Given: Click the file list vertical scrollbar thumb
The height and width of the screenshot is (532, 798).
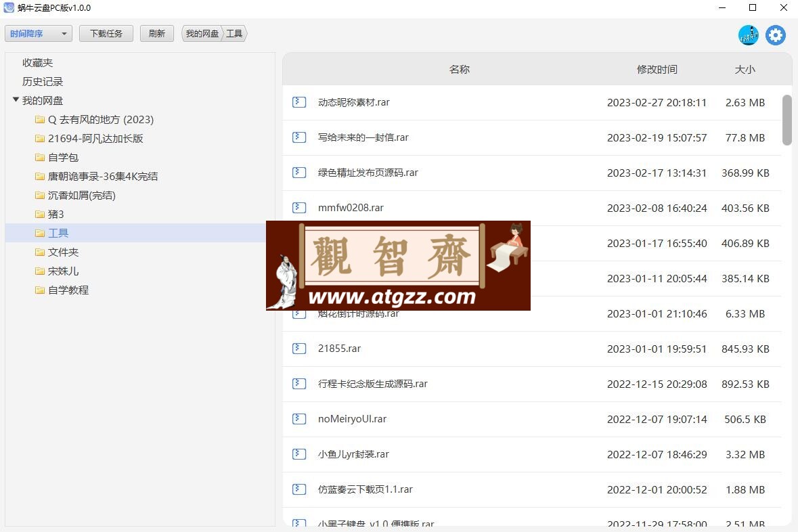Looking at the screenshot, I should pyautogui.click(x=786, y=120).
